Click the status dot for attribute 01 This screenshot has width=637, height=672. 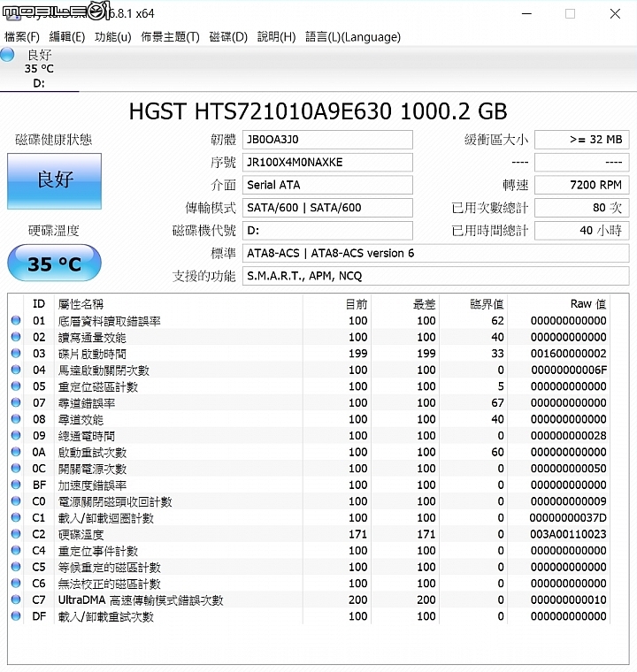16,320
